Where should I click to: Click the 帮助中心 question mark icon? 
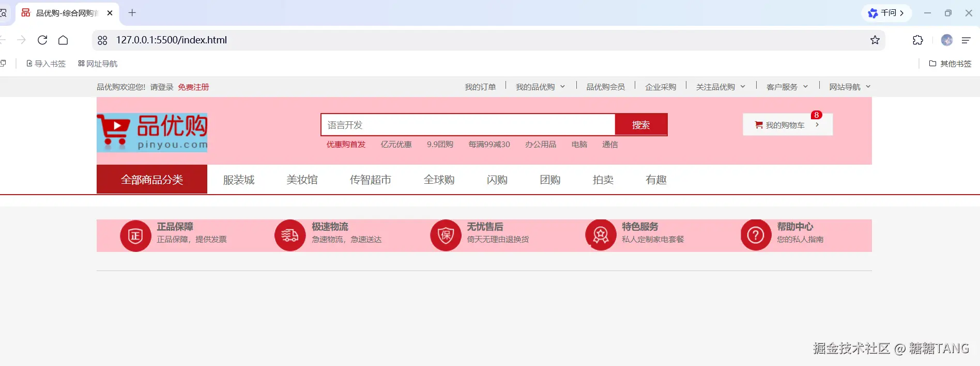[756, 236]
